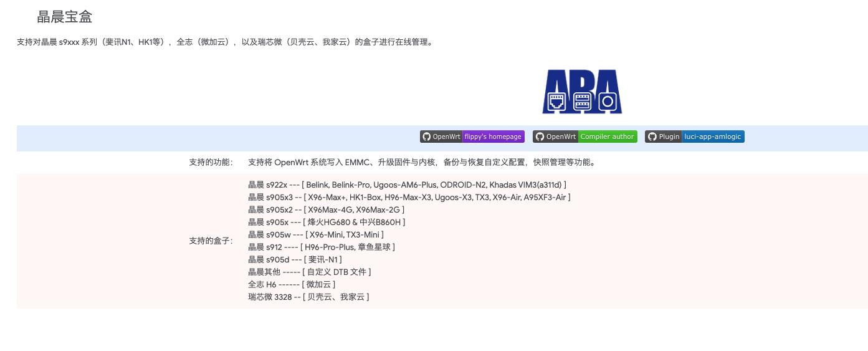The image size is (868, 351).
Task: Click the 支持的盒子 label
Action: point(211,241)
